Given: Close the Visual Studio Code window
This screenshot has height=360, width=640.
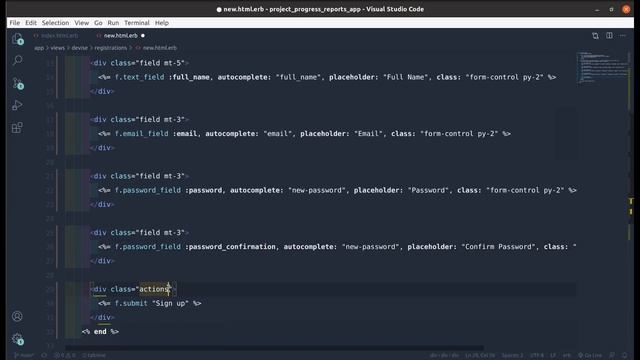Looking at the screenshot, I should coord(626,9).
